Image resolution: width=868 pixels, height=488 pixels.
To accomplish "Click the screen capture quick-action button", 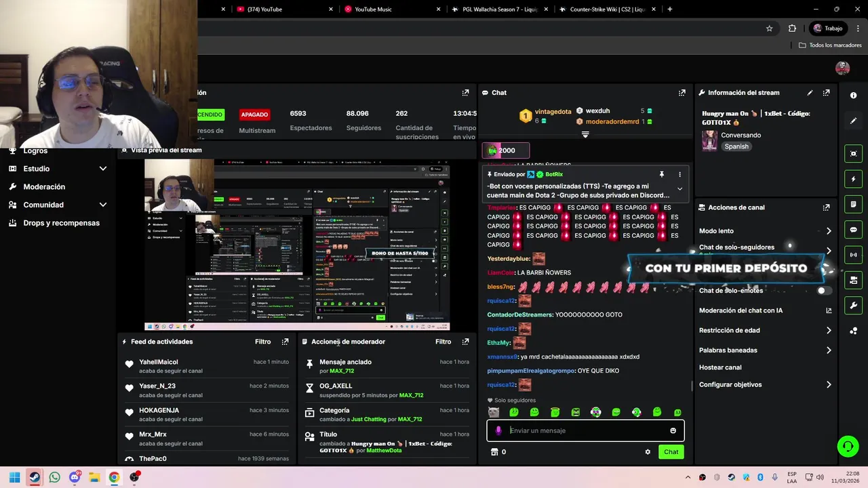I will coord(853,154).
